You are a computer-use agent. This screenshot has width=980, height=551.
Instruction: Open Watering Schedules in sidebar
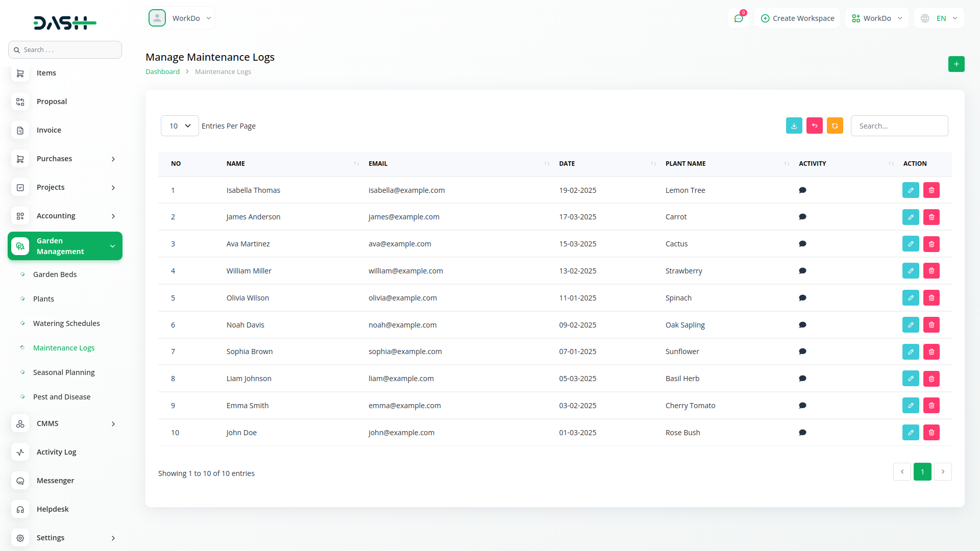66,323
